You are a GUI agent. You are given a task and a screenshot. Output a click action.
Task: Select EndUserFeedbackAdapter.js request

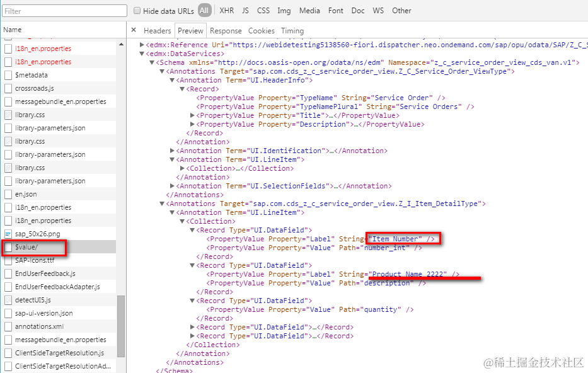(58, 287)
